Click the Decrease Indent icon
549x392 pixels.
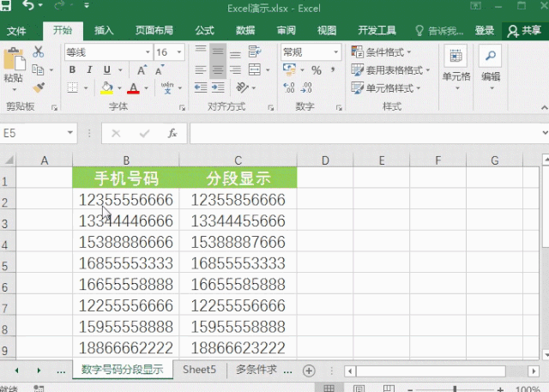click(x=201, y=87)
